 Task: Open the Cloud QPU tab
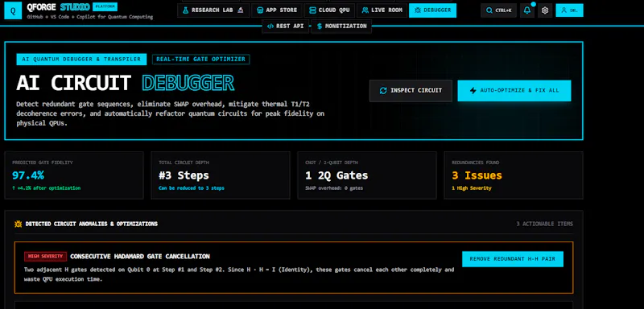(329, 10)
